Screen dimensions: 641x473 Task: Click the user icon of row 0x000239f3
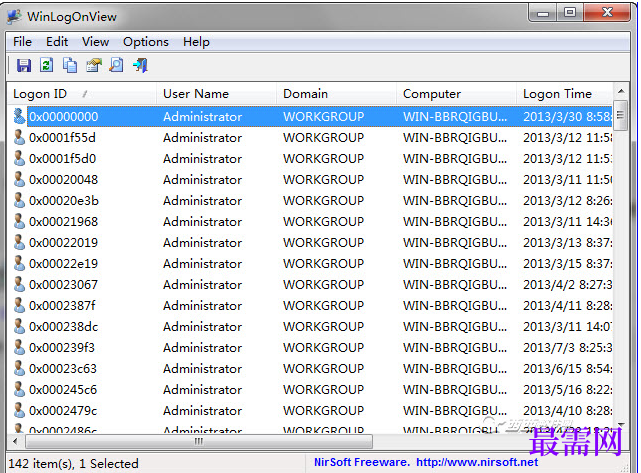19,347
